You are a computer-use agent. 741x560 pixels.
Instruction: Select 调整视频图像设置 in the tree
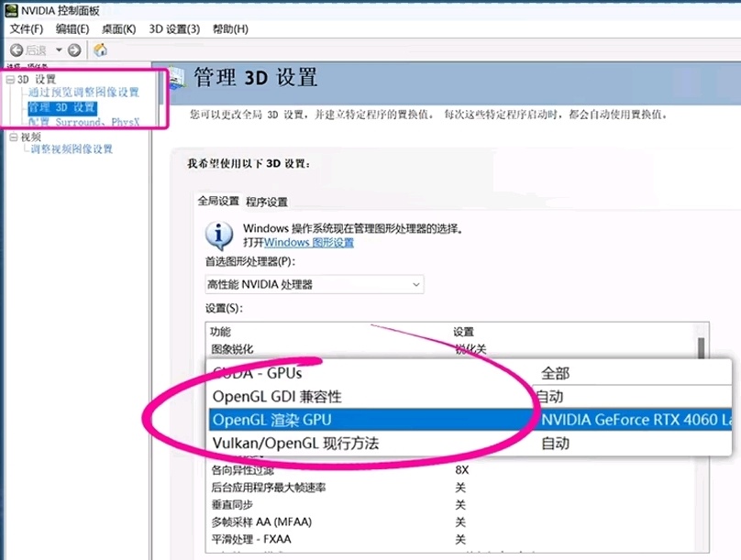(x=72, y=149)
